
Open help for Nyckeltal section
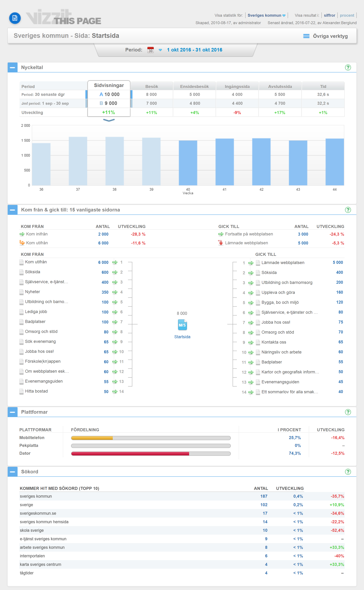click(348, 67)
